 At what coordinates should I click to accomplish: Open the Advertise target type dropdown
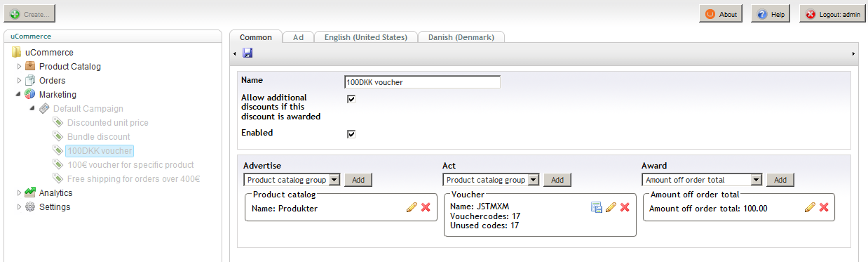[x=292, y=180]
